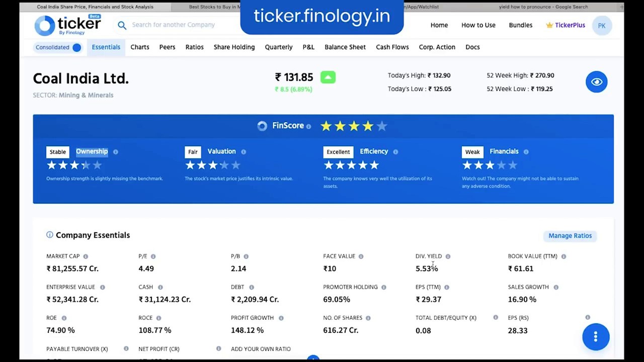Click the search magnifier icon
The image size is (644, 362).
(x=122, y=25)
